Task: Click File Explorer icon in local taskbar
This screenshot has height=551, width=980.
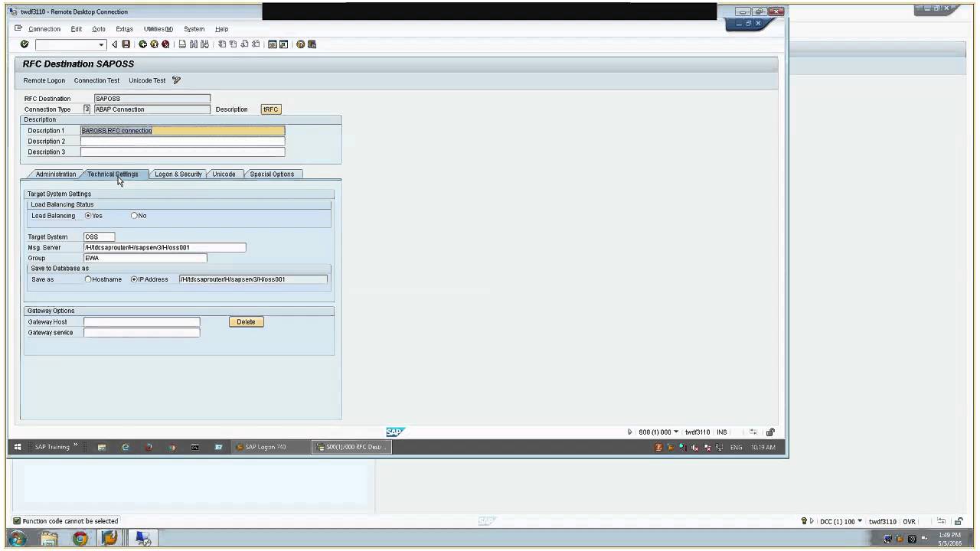Action: click(x=49, y=539)
